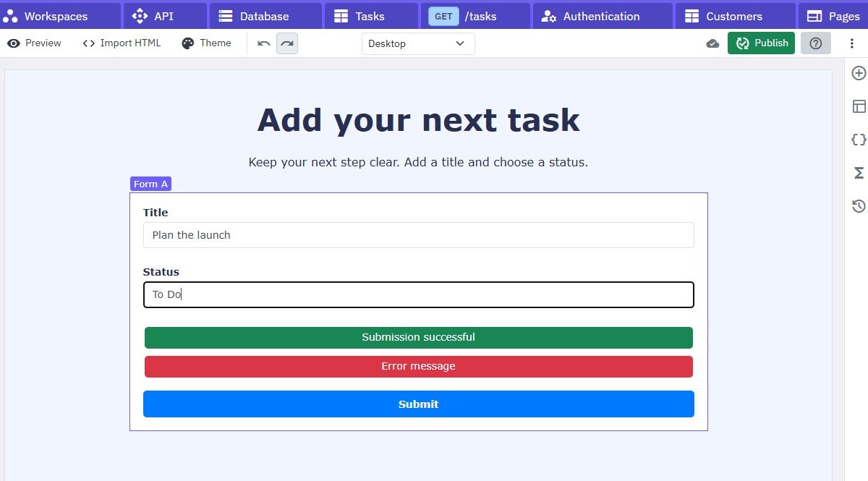Open the Desktop viewport dropdown

click(418, 43)
